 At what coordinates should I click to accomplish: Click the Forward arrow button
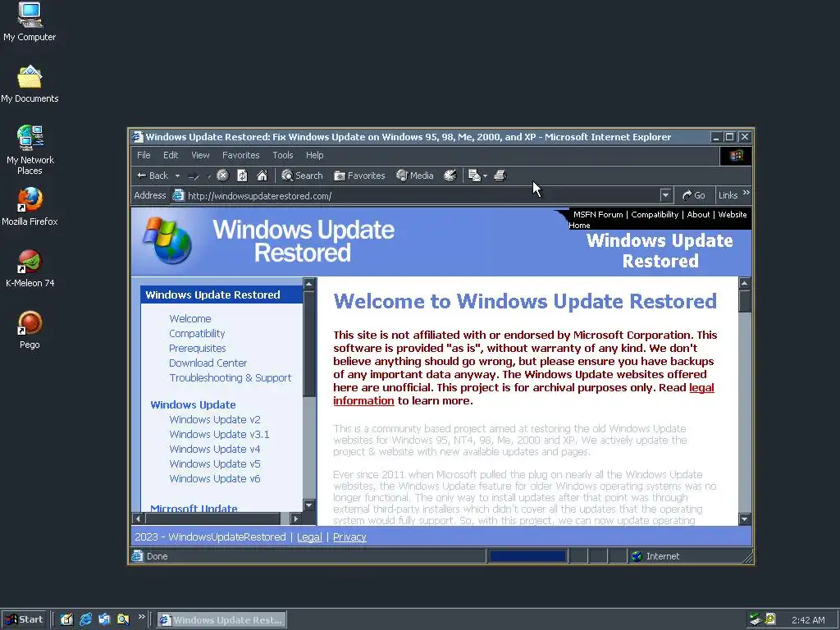click(x=194, y=176)
